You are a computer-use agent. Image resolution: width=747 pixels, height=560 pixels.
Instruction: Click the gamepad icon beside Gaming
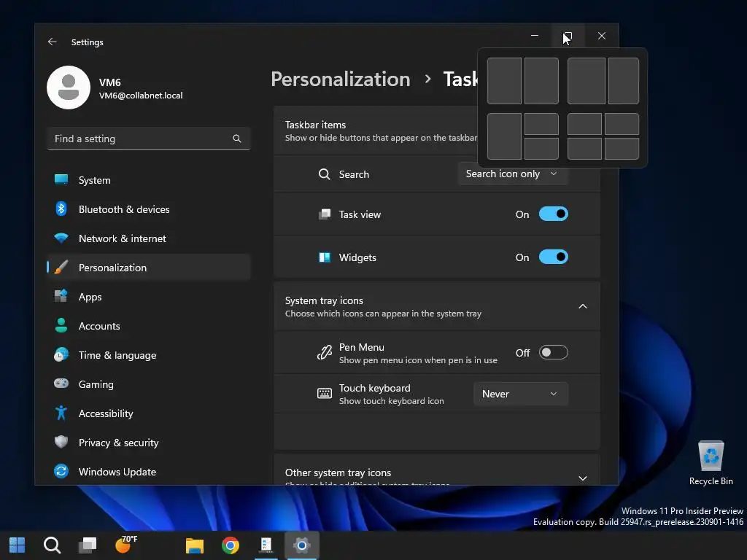click(61, 384)
